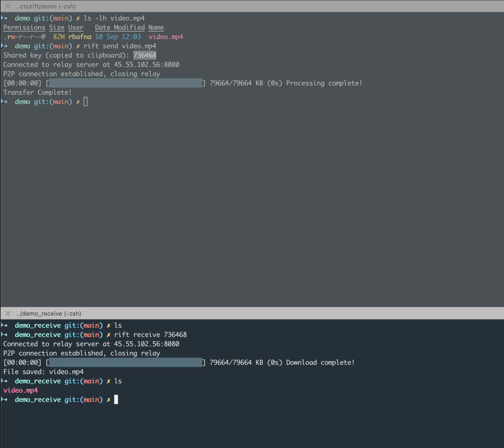This screenshot has width=504, height=448.
Task: Click the highlighted shared key 736468
Action: tap(145, 55)
